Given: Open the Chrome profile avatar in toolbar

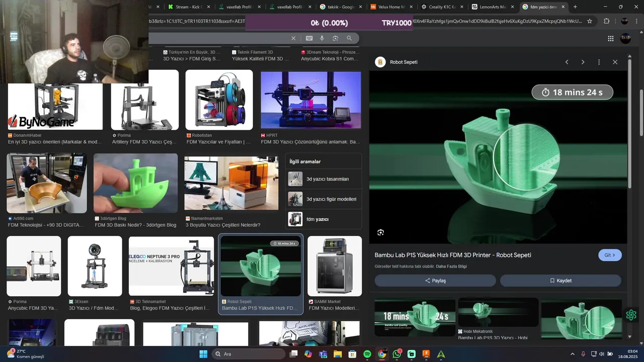Looking at the screenshot, I should [x=624, y=21].
